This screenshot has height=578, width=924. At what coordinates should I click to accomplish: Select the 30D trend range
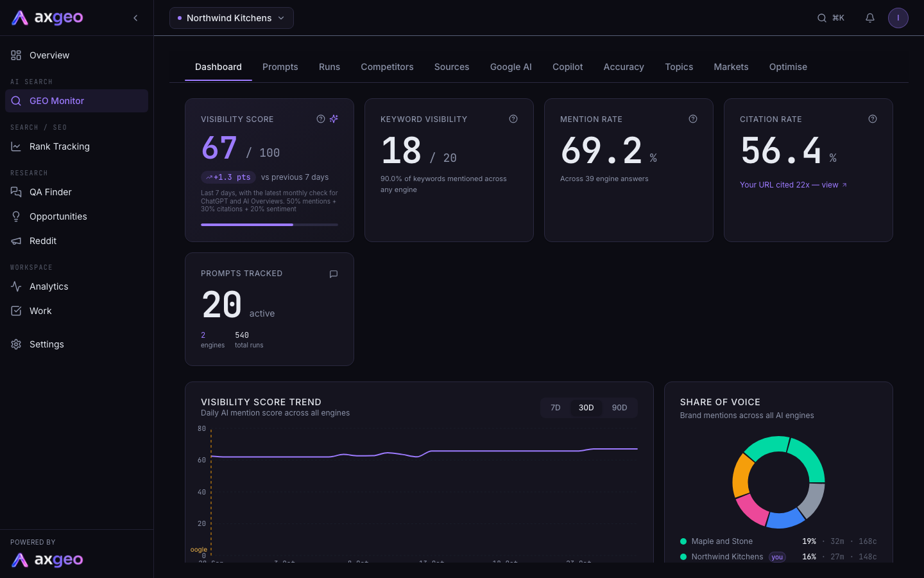pyautogui.click(x=586, y=408)
